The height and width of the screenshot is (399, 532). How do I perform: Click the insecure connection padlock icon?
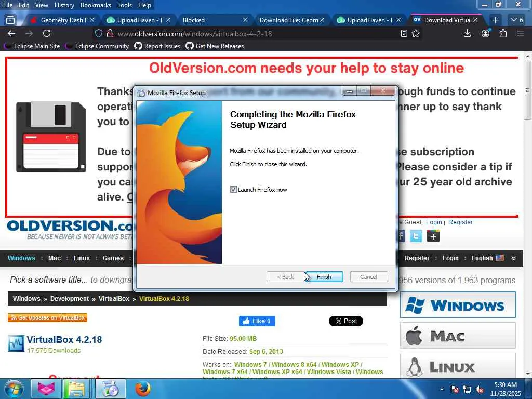[110, 34]
